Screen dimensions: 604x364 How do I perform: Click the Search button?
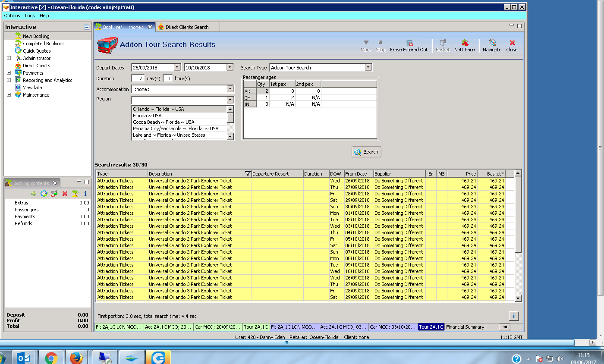coord(366,152)
